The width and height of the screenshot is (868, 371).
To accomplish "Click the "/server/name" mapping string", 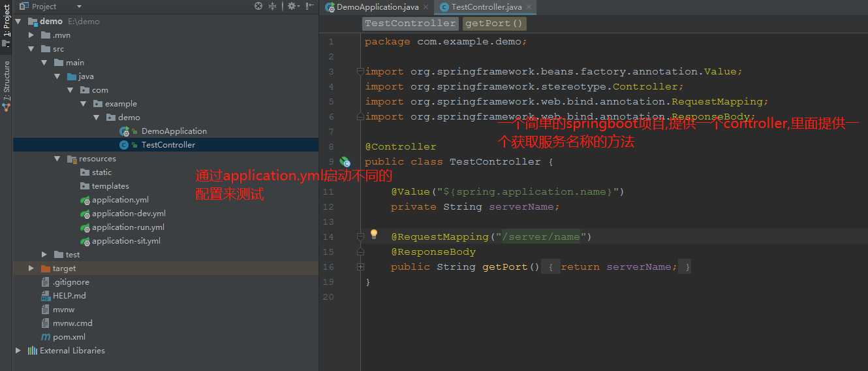I will pyautogui.click(x=540, y=236).
